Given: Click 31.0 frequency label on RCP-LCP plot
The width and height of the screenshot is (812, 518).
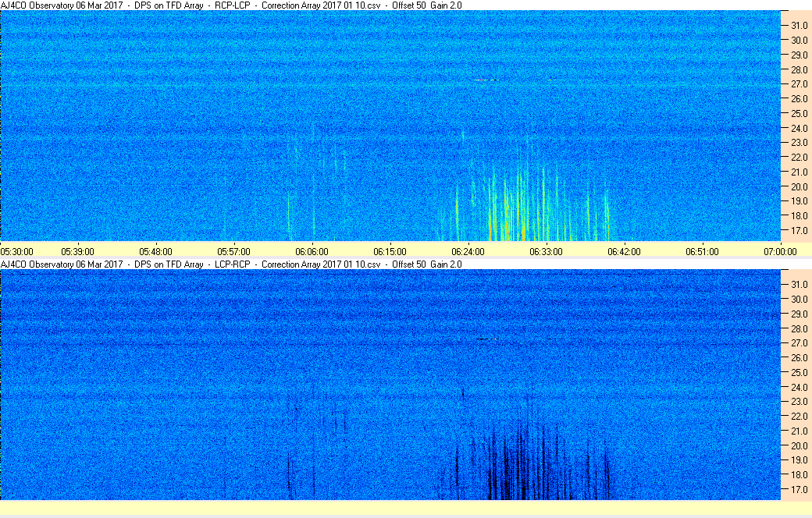Looking at the screenshot, I should coord(799,26).
